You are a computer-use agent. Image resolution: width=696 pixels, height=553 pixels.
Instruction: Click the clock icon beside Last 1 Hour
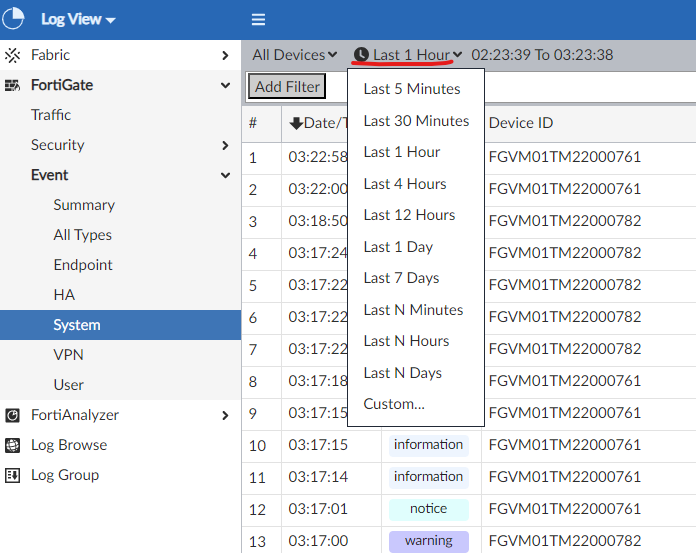361,55
